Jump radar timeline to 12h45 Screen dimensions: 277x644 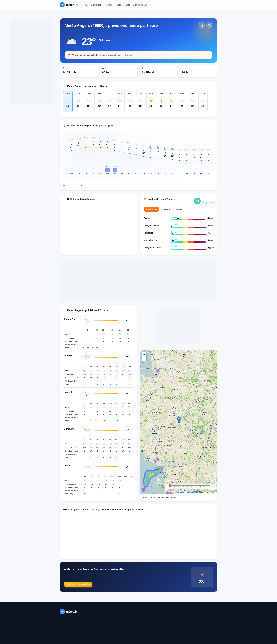[x=209, y=486]
